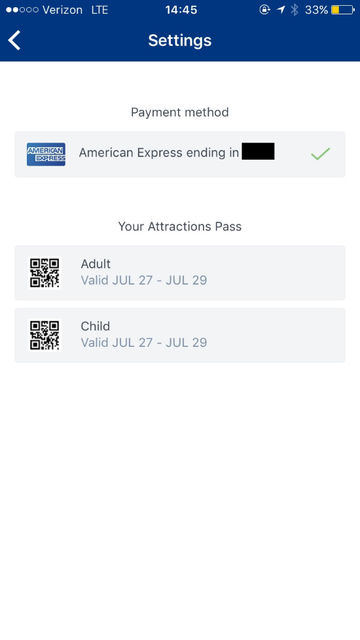Viewport: 360px width, 640px height.
Task: Select the Adult attractions pass row
Action: coord(180,273)
